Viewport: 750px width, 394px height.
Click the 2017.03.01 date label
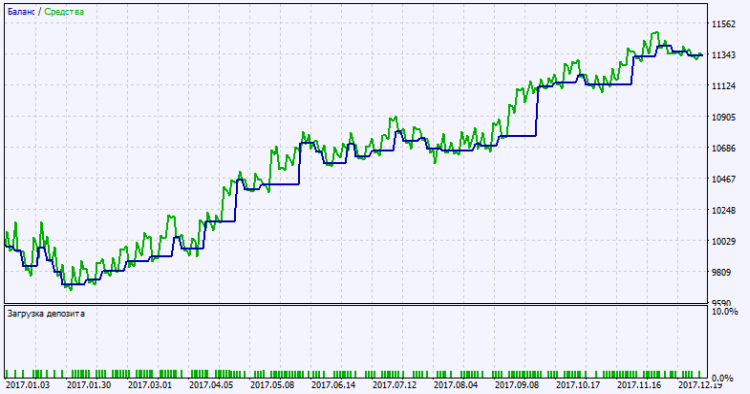point(150,385)
